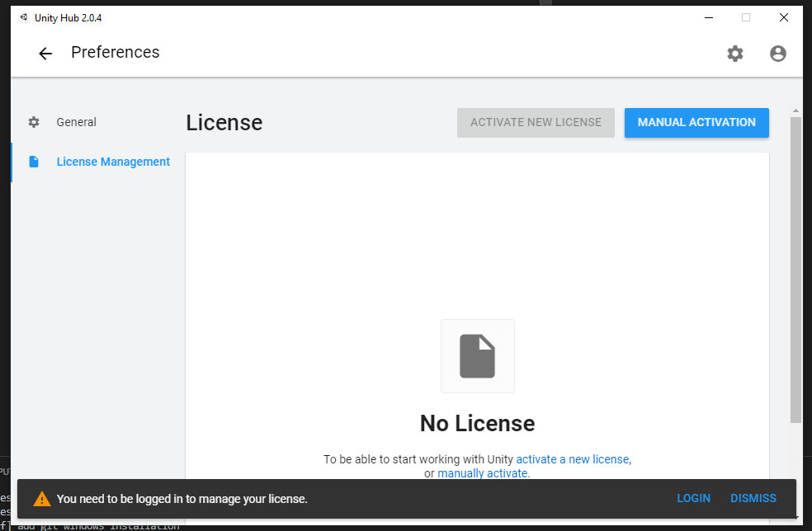Click the 'License' page heading
The height and width of the screenshot is (531, 812).
(x=224, y=123)
